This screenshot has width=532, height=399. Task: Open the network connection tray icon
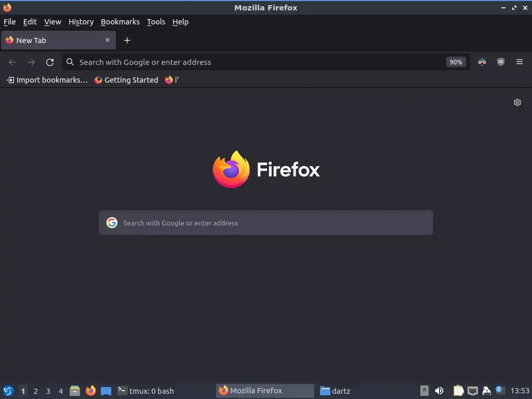473,391
